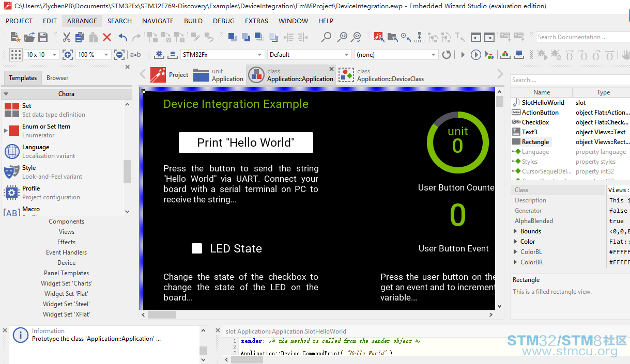Click the build gear icon before STM32Fx

click(159, 55)
